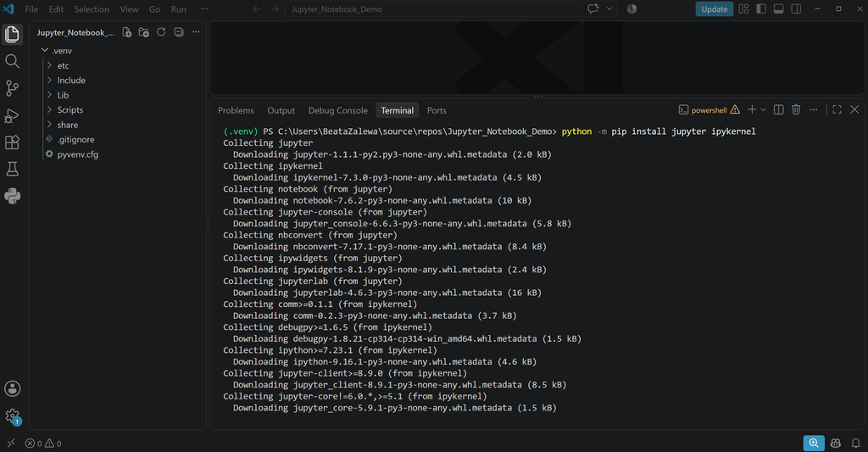Go forward with the navigation arrow
This screenshot has height=452, width=868.
(x=275, y=8)
